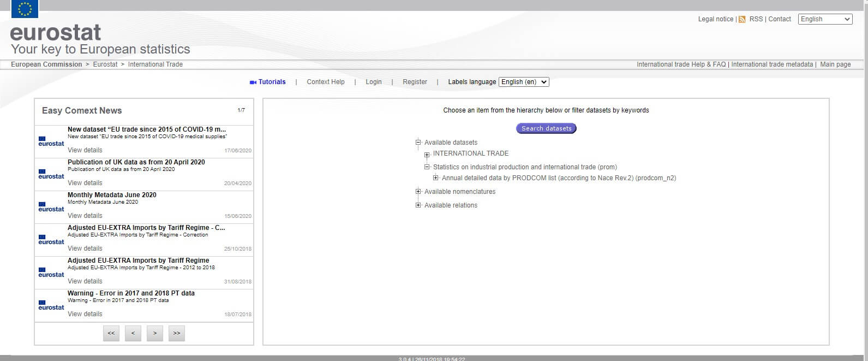Select Available datasets tree label
This screenshot has width=868, height=361.
(x=451, y=143)
